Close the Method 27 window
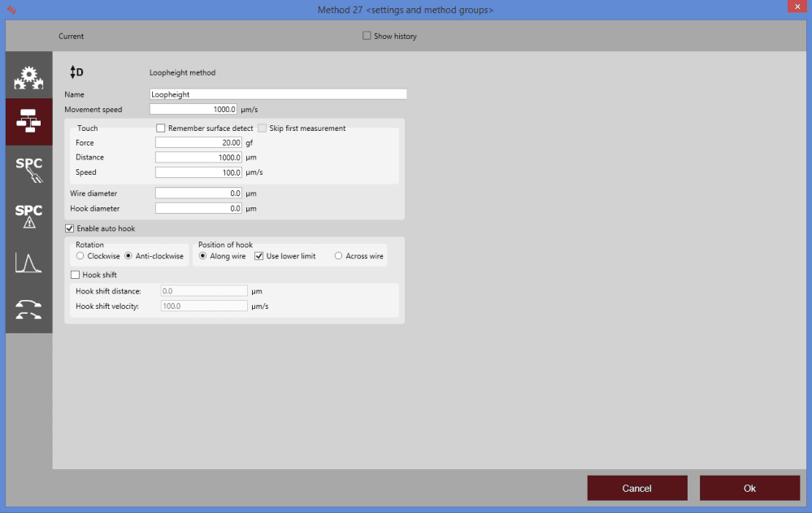812x513 pixels. tap(794, 9)
